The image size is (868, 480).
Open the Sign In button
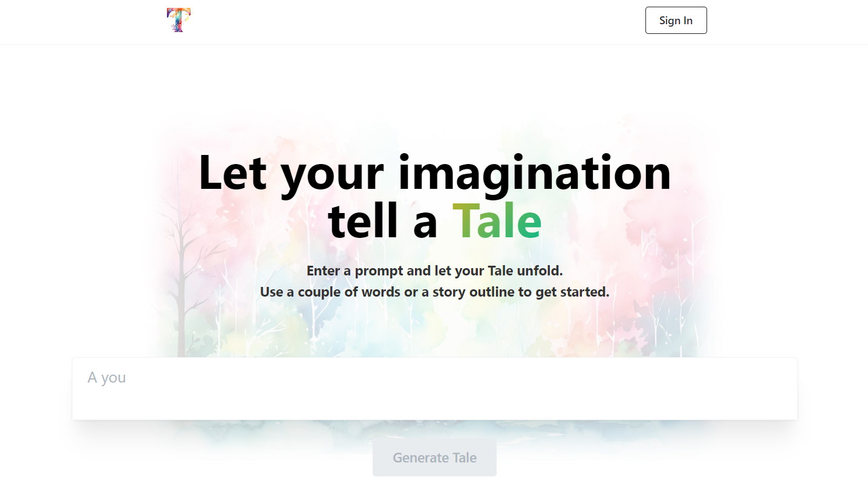(676, 21)
